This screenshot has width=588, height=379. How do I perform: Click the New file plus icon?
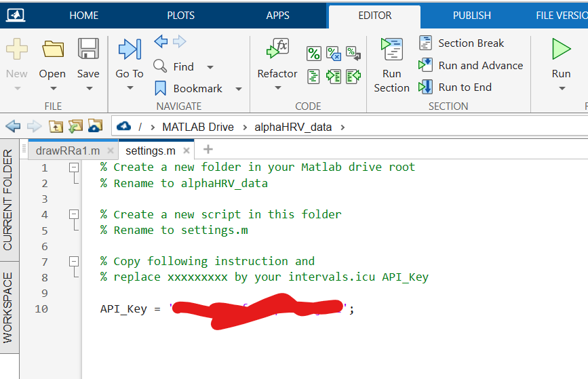pos(17,49)
